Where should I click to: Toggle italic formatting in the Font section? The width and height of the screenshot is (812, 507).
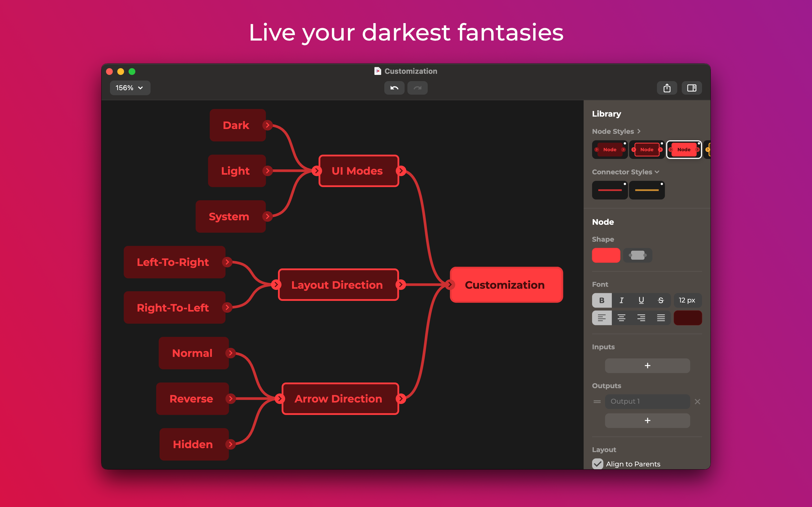click(x=621, y=300)
